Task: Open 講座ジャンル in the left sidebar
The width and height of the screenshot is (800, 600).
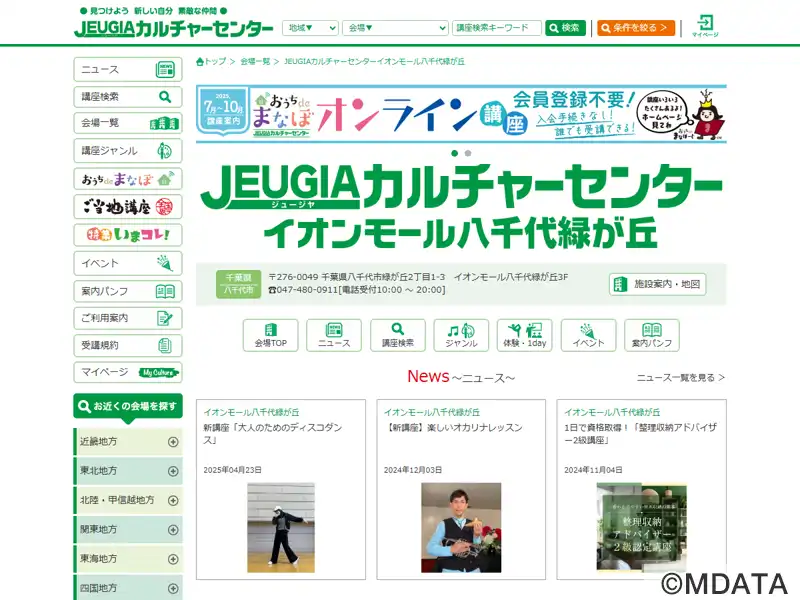Action: click(128, 151)
